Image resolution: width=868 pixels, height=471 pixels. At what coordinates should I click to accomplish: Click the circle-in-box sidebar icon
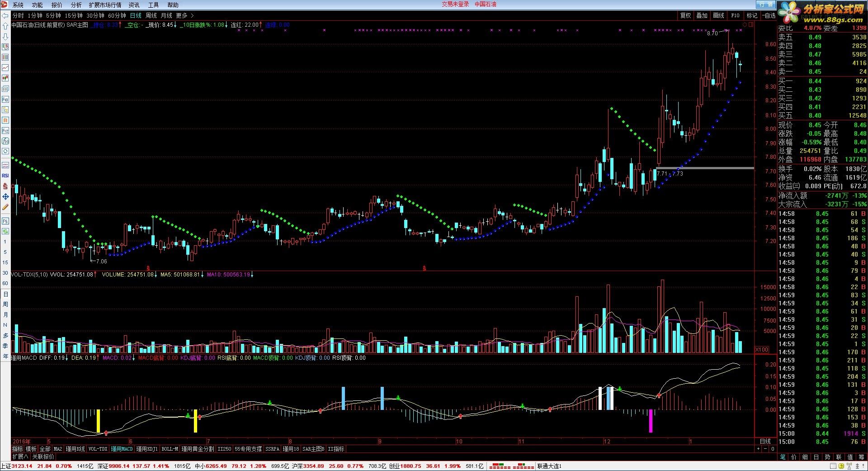click(5, 151)
